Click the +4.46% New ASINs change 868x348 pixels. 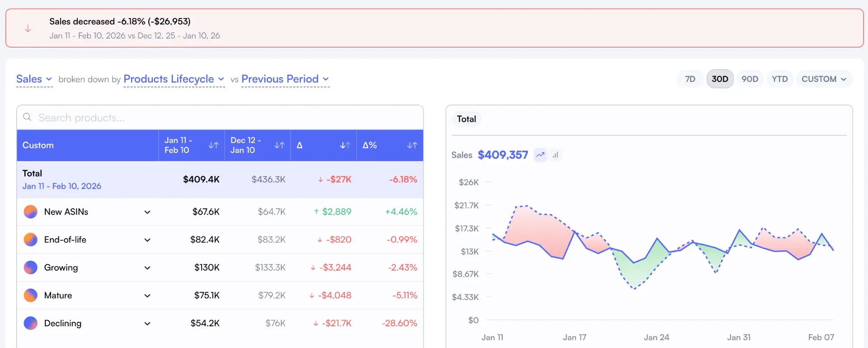coord(401,212)
